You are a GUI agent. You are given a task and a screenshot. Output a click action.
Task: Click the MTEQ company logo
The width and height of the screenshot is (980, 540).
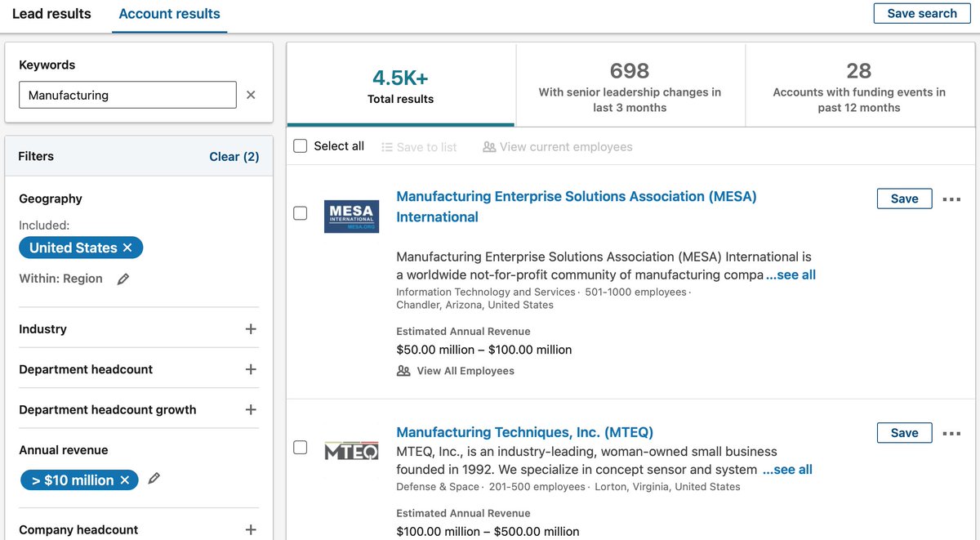pos(351,451)
